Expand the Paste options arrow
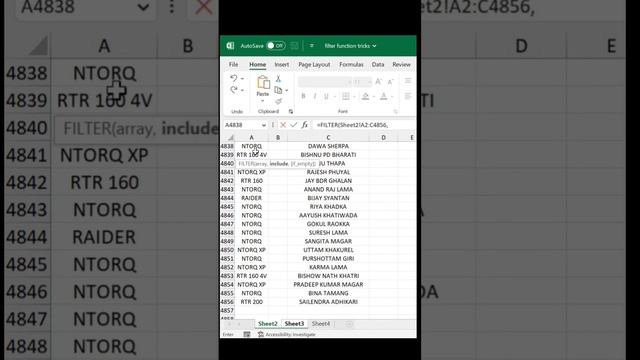This screenshot has height=360, width=640. coord(263,100)
